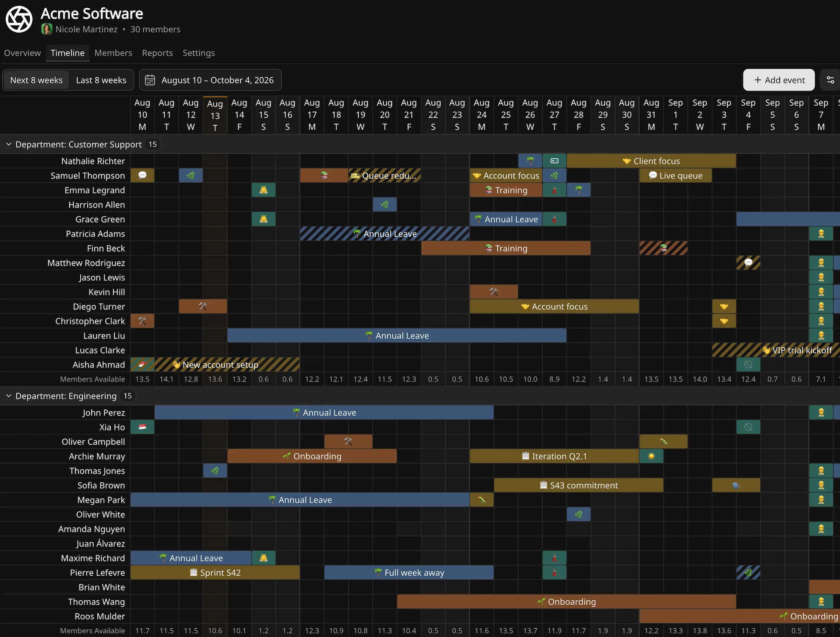Open Sofia Brown's S43 commitment bar
This screenshot has height=637, width=840.
pos(578,485)
